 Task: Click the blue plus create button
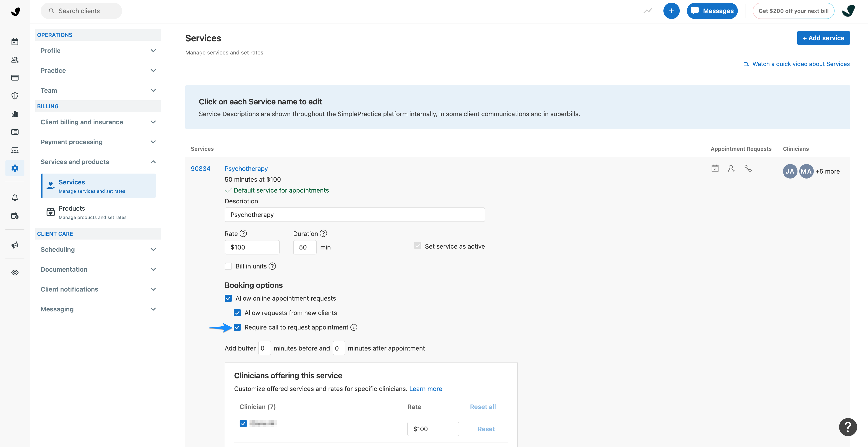pos(671,11)
